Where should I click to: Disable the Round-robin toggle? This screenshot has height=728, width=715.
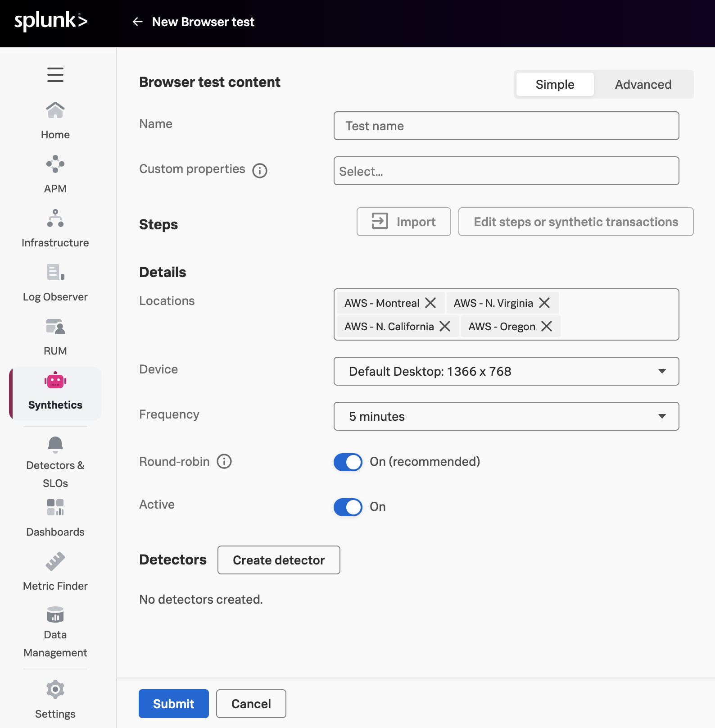coord(348,462)
